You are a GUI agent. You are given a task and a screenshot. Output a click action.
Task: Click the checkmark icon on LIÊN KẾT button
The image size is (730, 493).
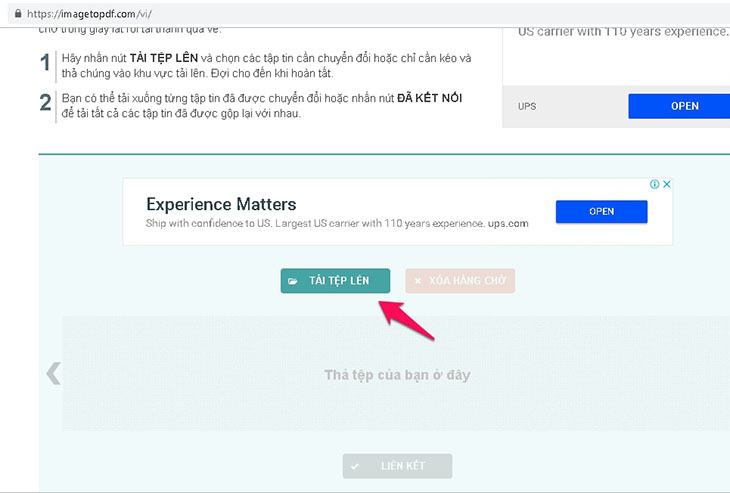(x=355, y=466)
